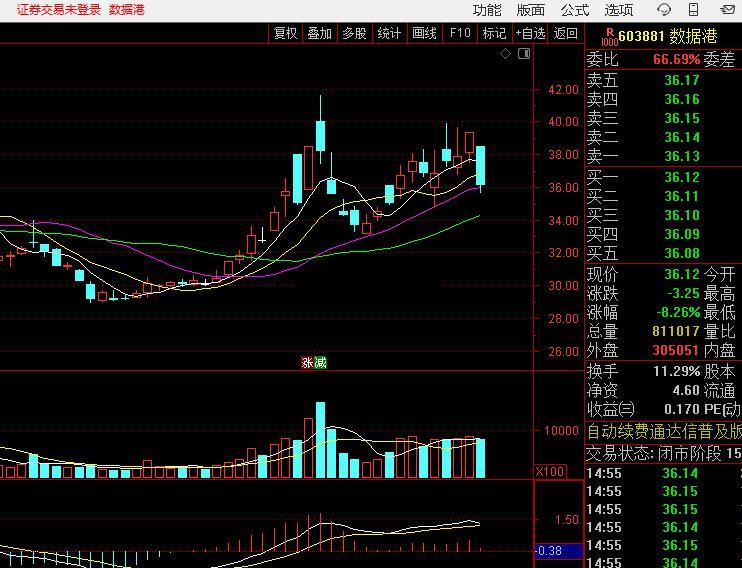The width and height of the screenshot is (742, 568).
Task: Click stock code 603881 数据港
Action: 668,36
